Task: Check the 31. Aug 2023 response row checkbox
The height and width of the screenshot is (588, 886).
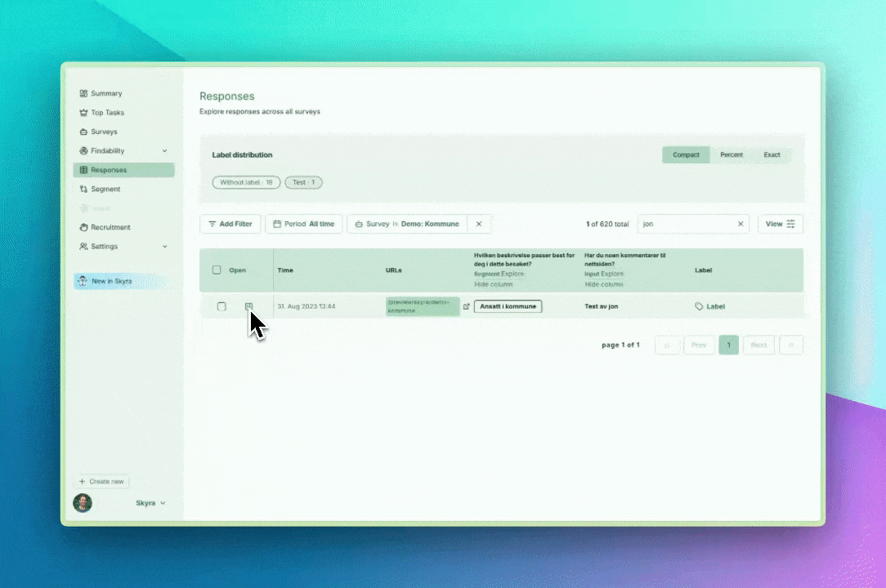Action: coord(221,306)
